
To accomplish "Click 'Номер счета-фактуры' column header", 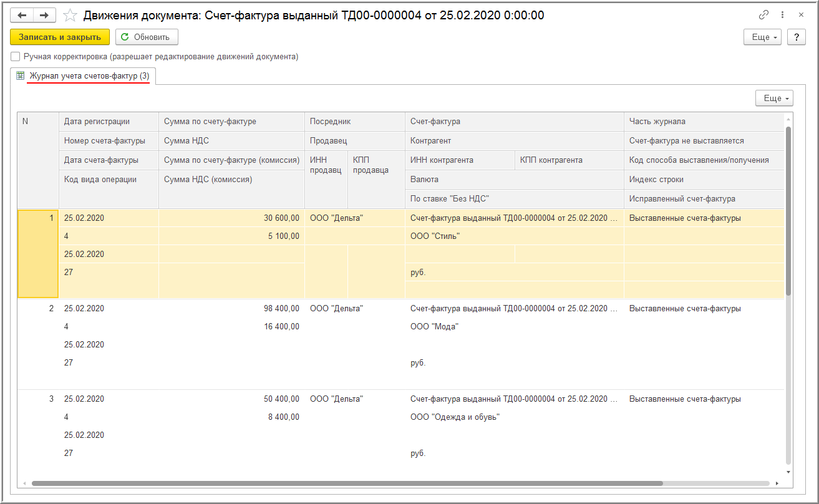I will (109, 141).
